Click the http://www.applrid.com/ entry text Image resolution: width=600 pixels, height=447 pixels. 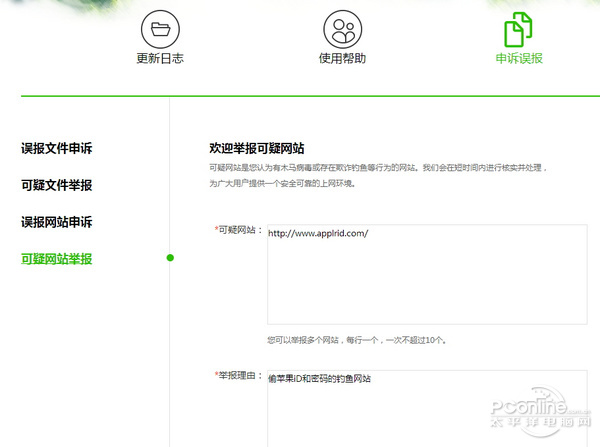(318, 233)
